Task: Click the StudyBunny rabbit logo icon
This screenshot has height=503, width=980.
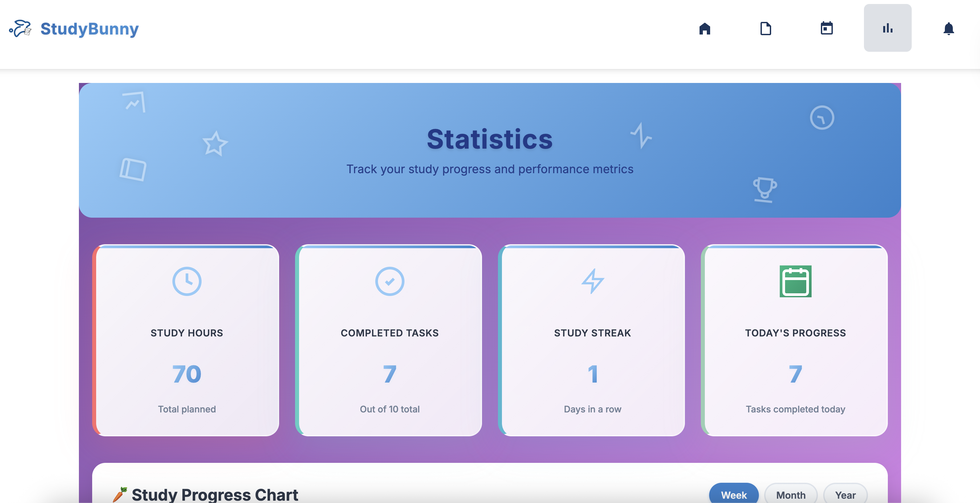Action: click(20, 29)
